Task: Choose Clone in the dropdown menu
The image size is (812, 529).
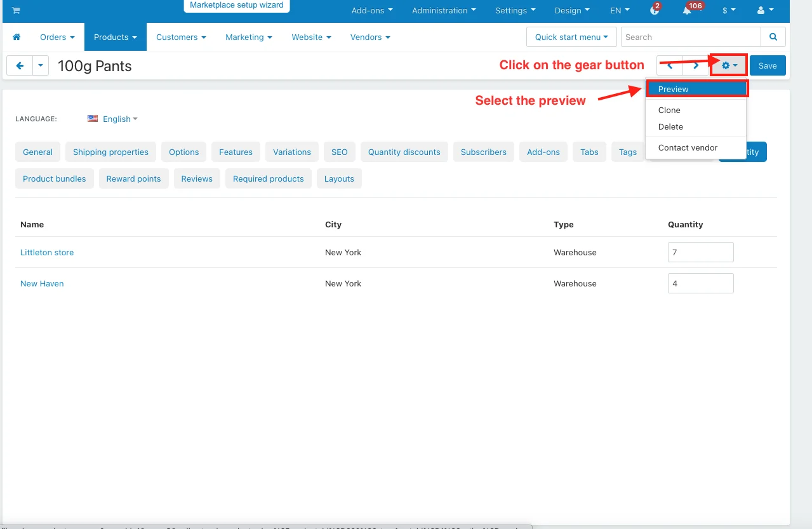Action: coord(669,110)
